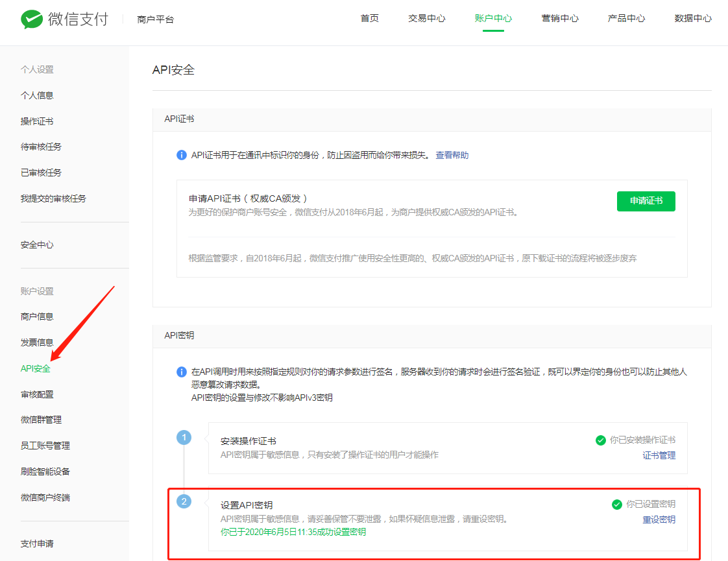Click green checkmark beside 你已安装操作证书
Image resolution: width=728 pixels, height=561 pixels.
(x=600, y=440)
